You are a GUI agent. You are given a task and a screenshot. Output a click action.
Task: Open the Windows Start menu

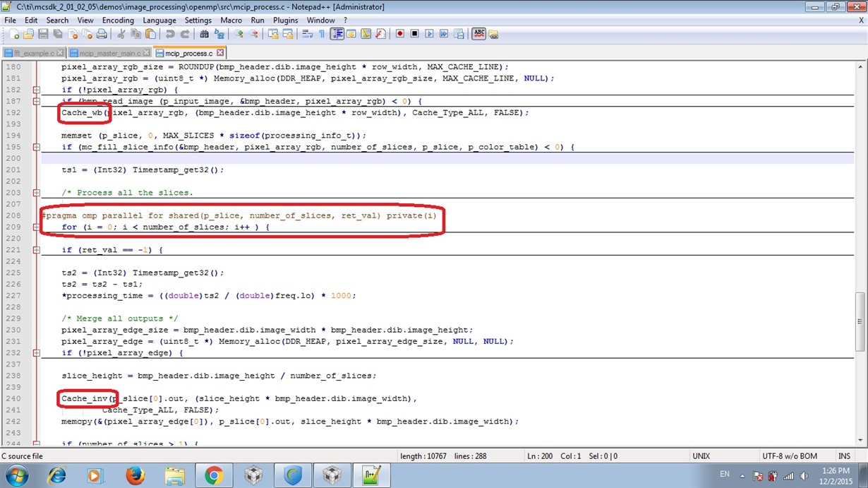[x=17, y=475]
